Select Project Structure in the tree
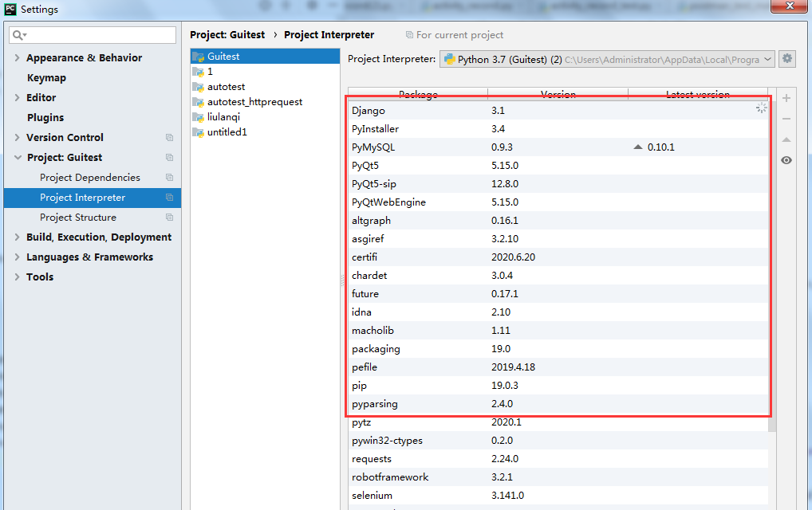812x510 pixels. coord(78,218)
